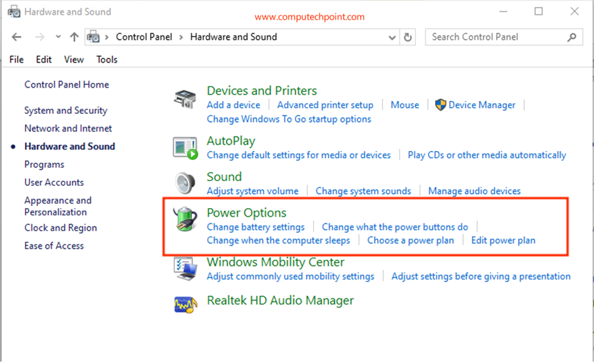594x364 pixels.
Task: Open the Tools menu
Action: [107, 60]
